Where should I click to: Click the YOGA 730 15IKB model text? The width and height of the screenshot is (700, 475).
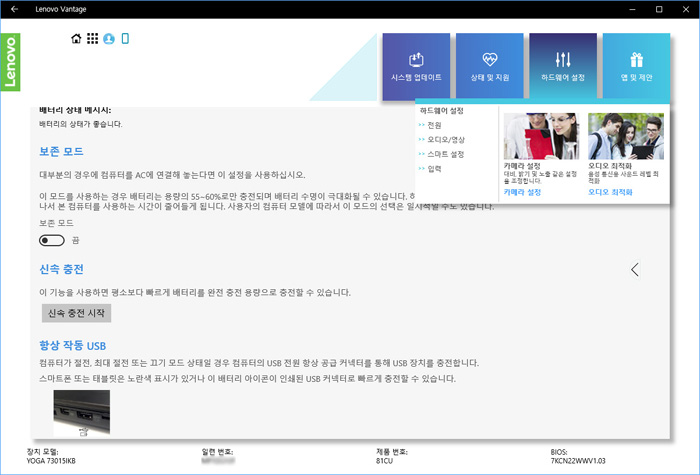pyautogui.click(x=51, y=461)
